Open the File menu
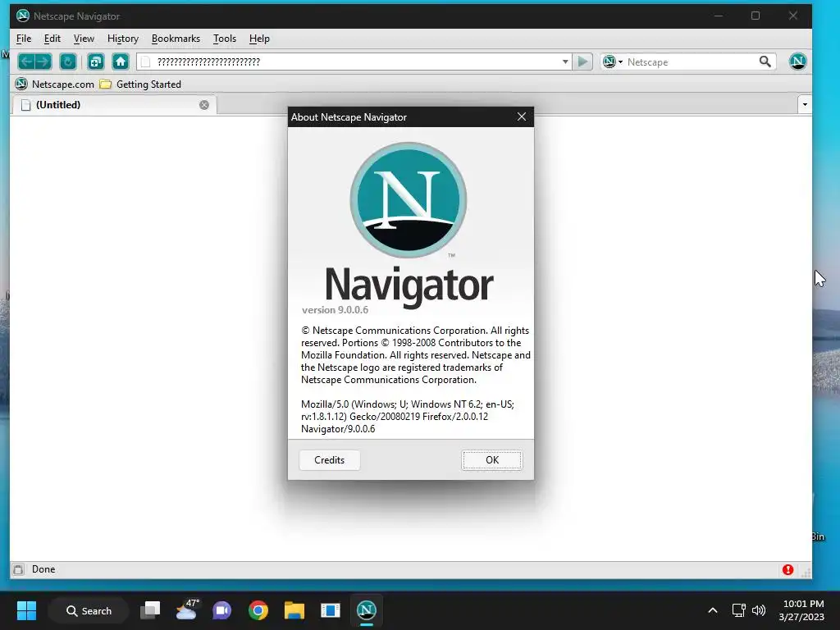840x630 pixels. coord(24,39)
